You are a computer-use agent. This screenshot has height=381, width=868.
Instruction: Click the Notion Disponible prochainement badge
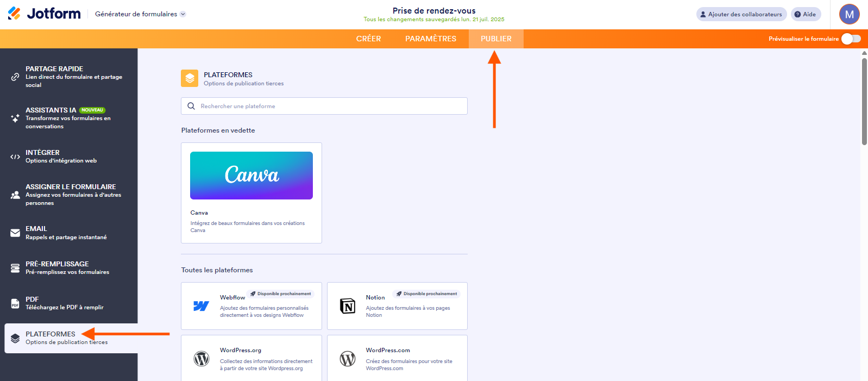[x=426, y=293]
